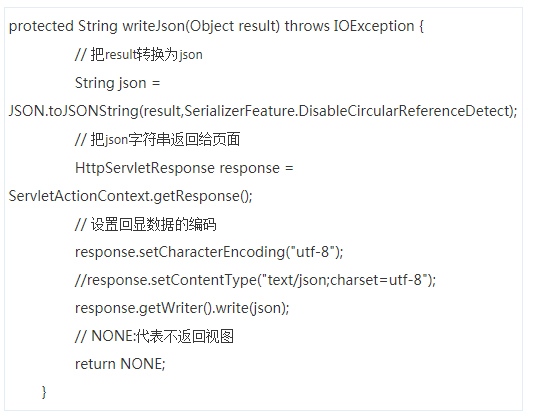The image size is (550, 418).
Task: Click the comment 把json字符串返回给页面
Action: click(157, 140)
